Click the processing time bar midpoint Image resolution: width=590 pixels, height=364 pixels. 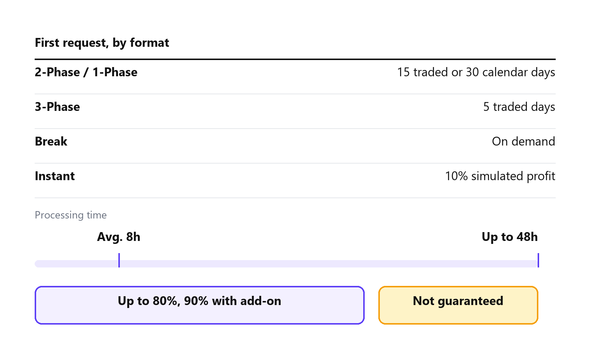pos(287,264)
